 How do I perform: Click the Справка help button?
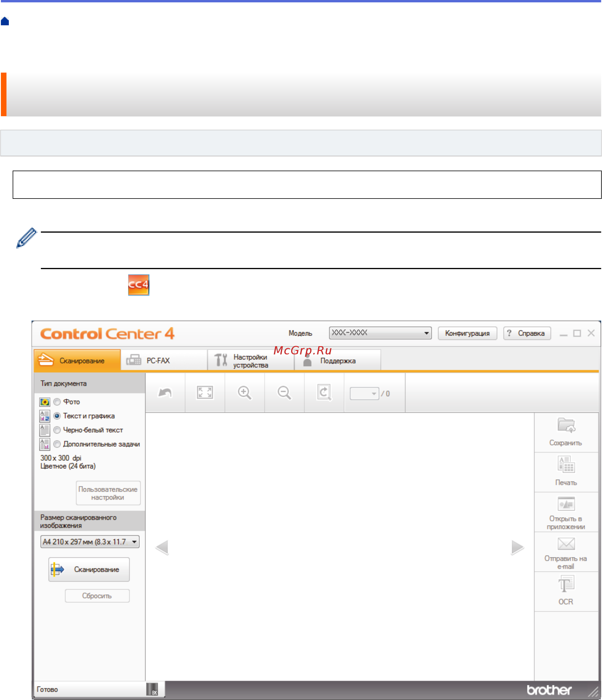[527, 333]
